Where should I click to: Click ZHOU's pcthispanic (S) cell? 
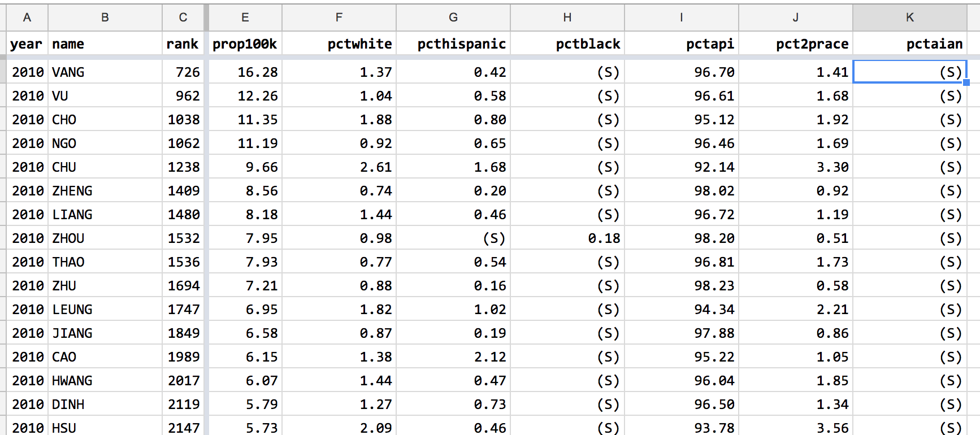453,238
